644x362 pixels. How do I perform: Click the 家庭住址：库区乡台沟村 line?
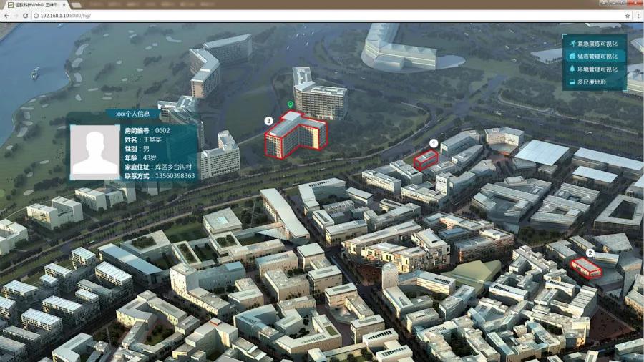tap(158, 167)
